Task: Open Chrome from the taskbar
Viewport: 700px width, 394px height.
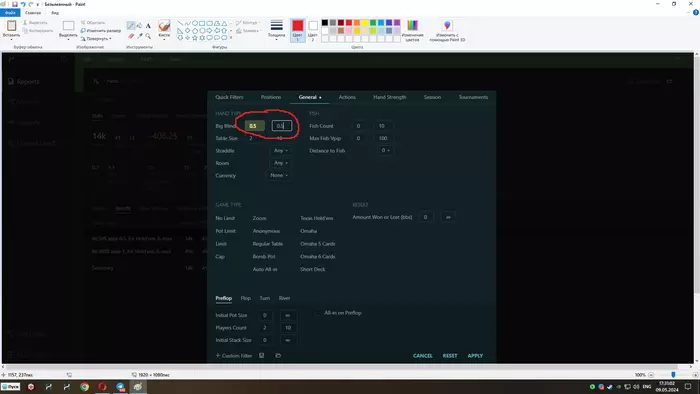Action: (84, 387)
